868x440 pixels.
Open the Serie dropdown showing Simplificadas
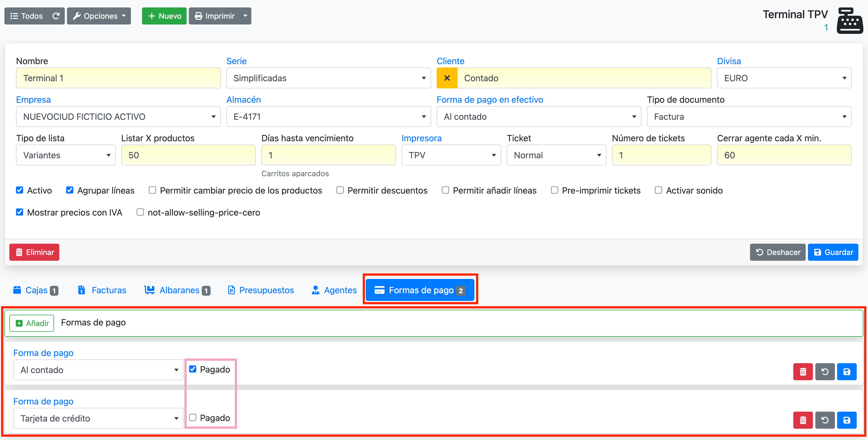tap(328, 78)
